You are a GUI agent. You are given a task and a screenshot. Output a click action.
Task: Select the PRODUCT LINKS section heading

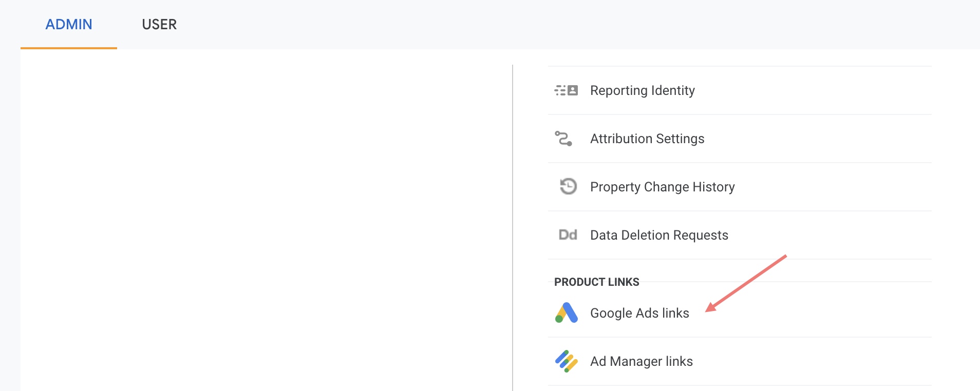597,282
